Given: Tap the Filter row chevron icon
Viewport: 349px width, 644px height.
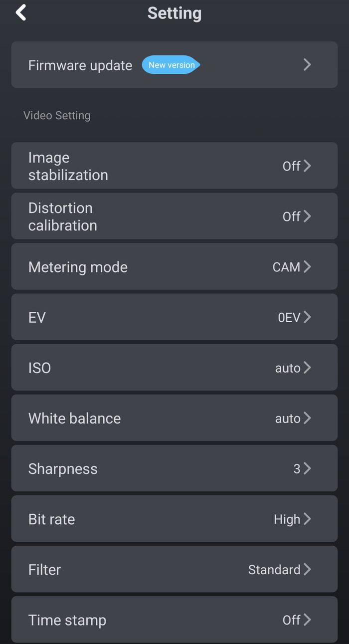Looking at the screenshot, I should coord(307,569).
